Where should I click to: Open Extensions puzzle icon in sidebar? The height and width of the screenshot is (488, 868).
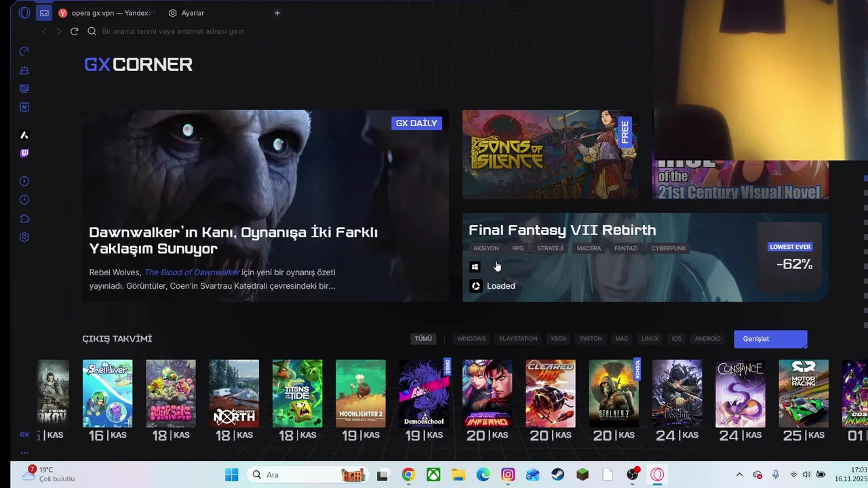point(24,218)
